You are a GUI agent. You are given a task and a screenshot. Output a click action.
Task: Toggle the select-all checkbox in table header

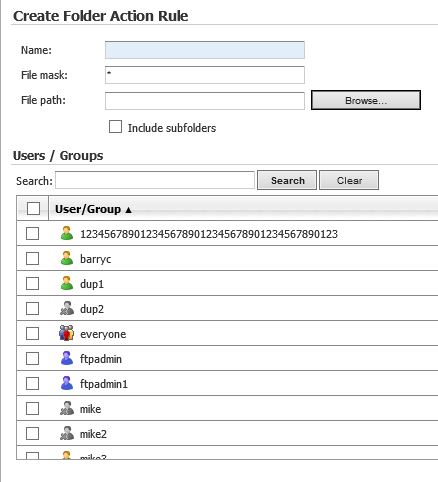coord(33,209)
